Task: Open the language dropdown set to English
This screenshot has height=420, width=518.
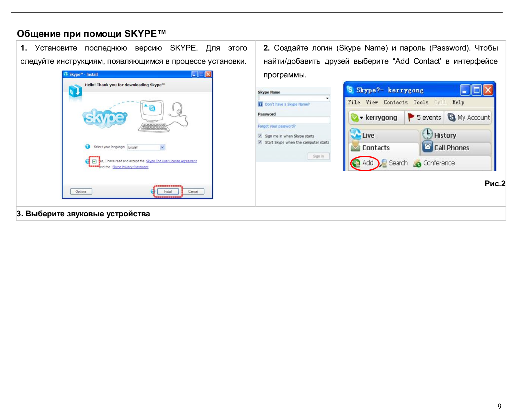Action: 146,147
